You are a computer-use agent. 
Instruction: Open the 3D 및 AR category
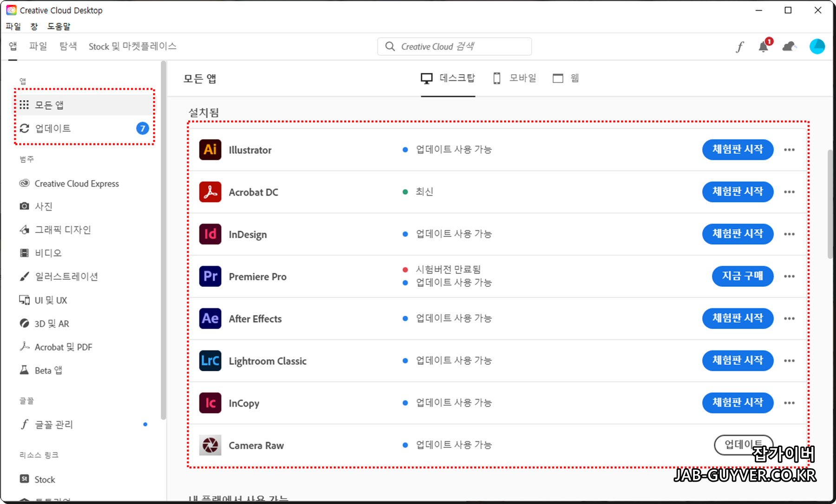coord(44,323)
